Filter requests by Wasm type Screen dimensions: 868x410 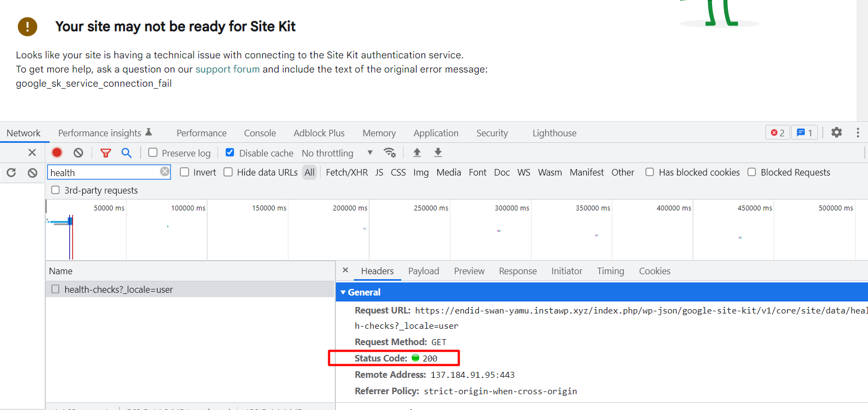pos(550,172)
